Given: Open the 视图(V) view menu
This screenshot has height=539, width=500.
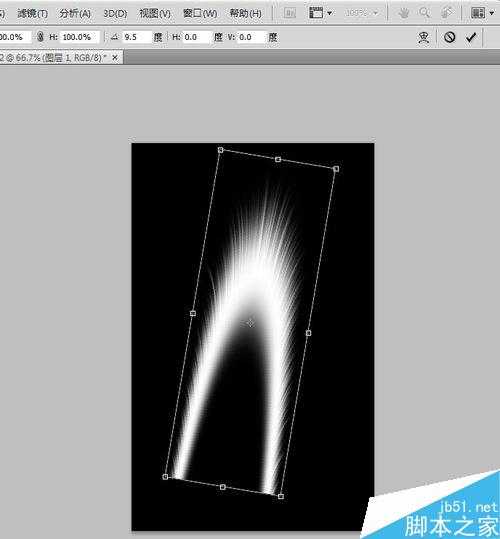Looking at the screenshot, I should [155, 13].
